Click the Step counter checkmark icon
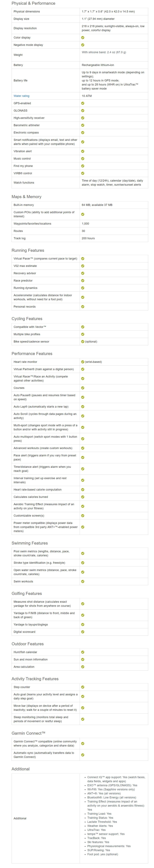The height and width of the screenshot is (868, 154). click(83, 687)
